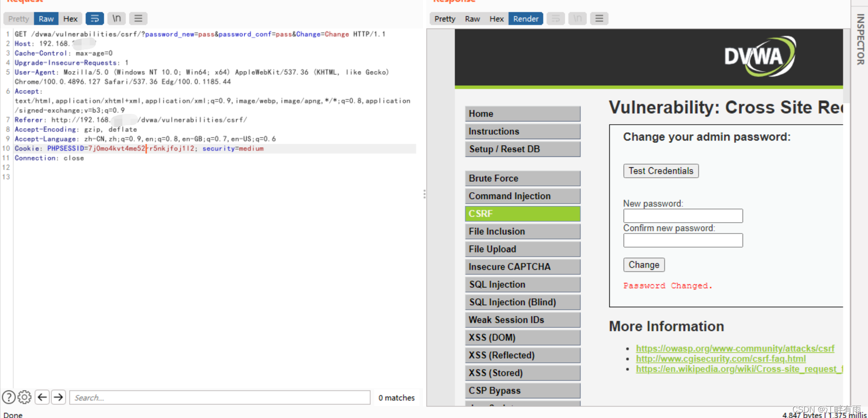868x418 pixels.
Task: Open SQL Injection menu item
Action: pyautogui.click(x=523, y=285)
